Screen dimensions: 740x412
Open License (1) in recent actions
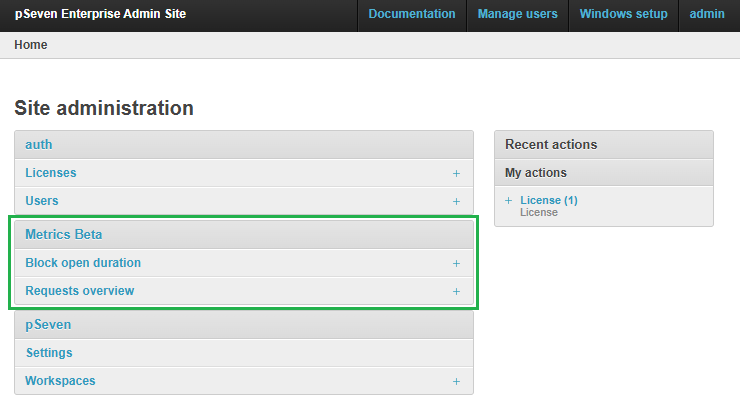548,200
